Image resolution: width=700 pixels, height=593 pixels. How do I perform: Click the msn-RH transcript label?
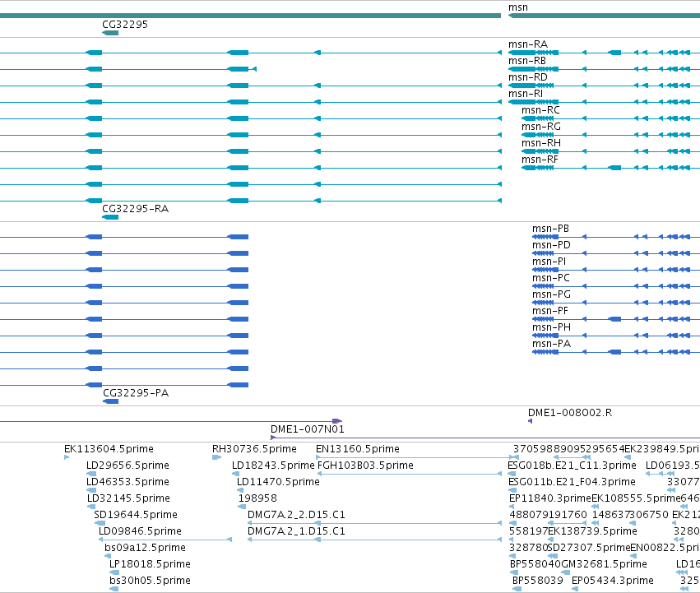click(541, 143)
